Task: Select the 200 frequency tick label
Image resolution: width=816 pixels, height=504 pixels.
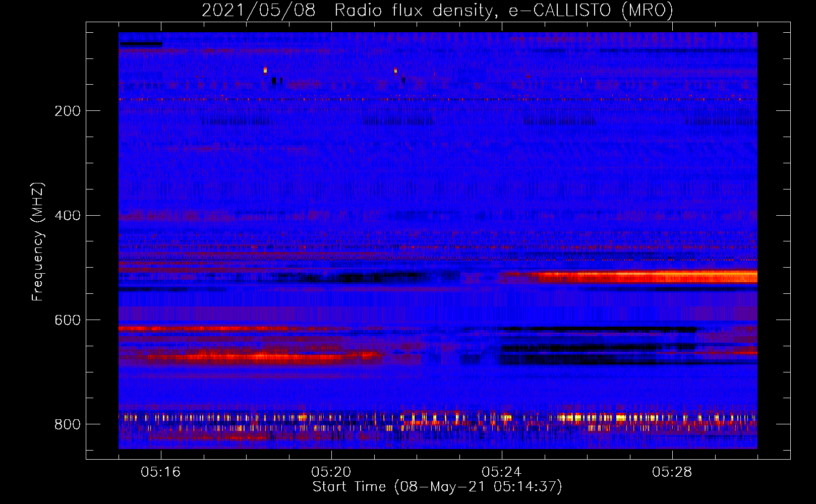Action: tap(68, 111)
